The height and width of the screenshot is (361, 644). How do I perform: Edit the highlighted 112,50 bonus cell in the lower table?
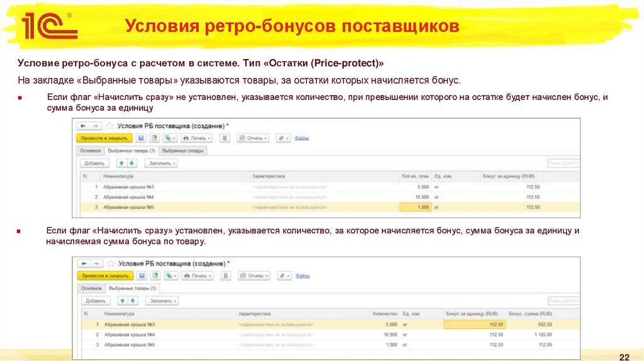coord(474,325)
